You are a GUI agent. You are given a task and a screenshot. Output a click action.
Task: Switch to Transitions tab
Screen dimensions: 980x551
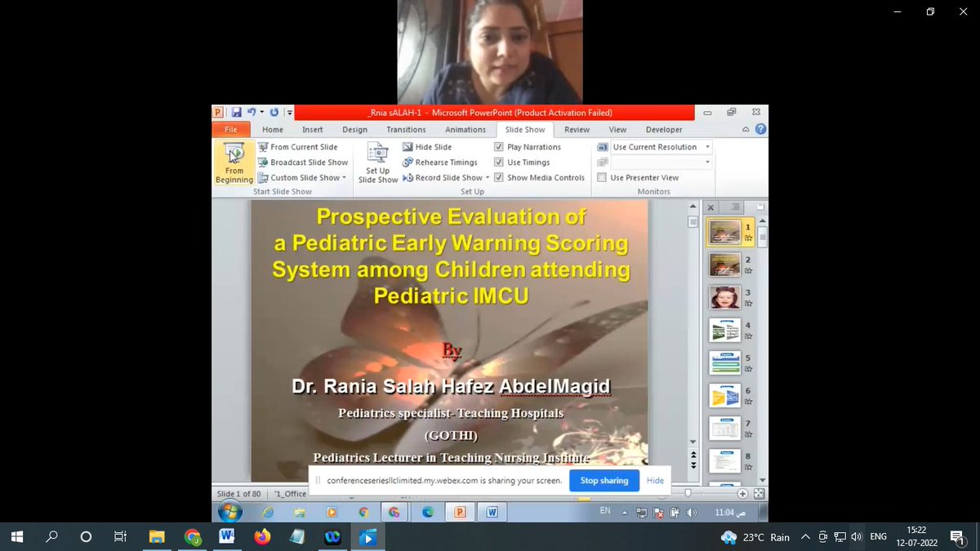(x=406, y=129)
